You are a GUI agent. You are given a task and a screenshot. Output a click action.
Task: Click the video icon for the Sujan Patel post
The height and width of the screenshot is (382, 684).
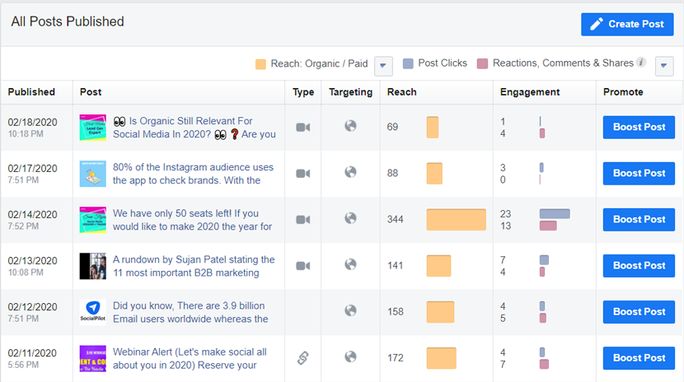tap(303, 266)
